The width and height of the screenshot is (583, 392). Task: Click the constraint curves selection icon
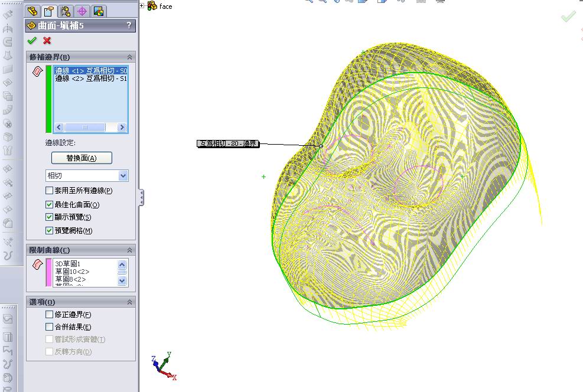point(38,264)
